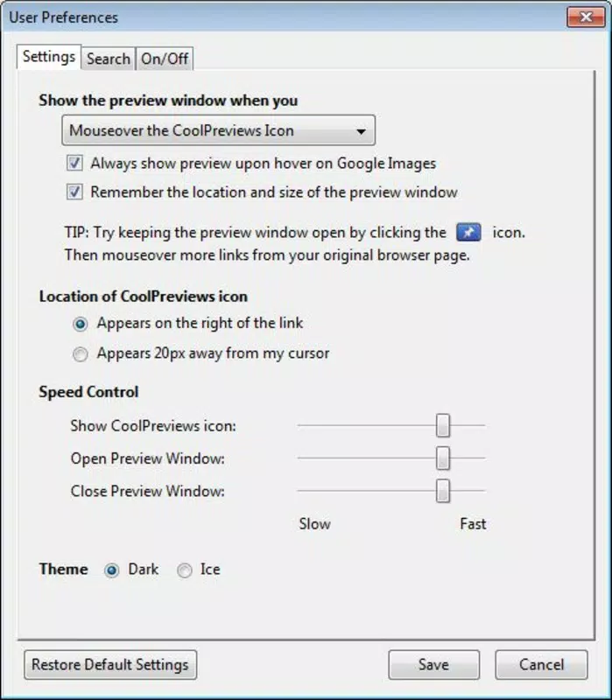This screenshot has width=612, height=700.
Task: Click the 'Fast' label under sliders
Action: coord(473,523)
